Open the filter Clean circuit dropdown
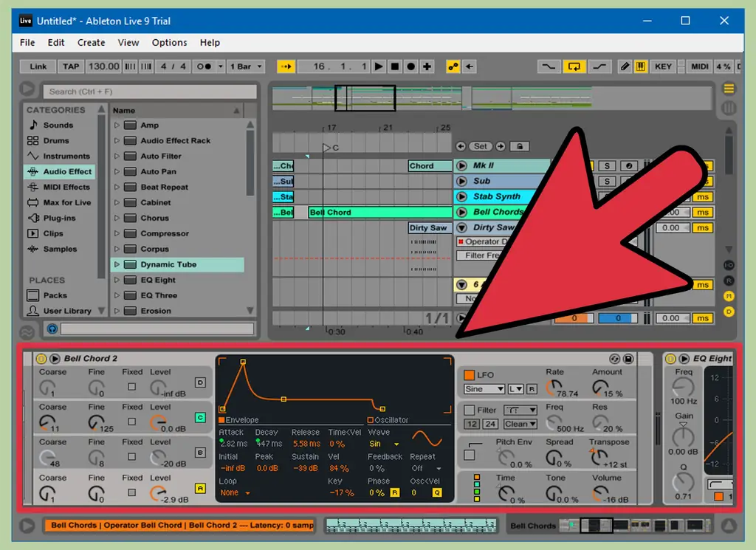The width and height of the screenshot is (756, 550). click(520, 424)
